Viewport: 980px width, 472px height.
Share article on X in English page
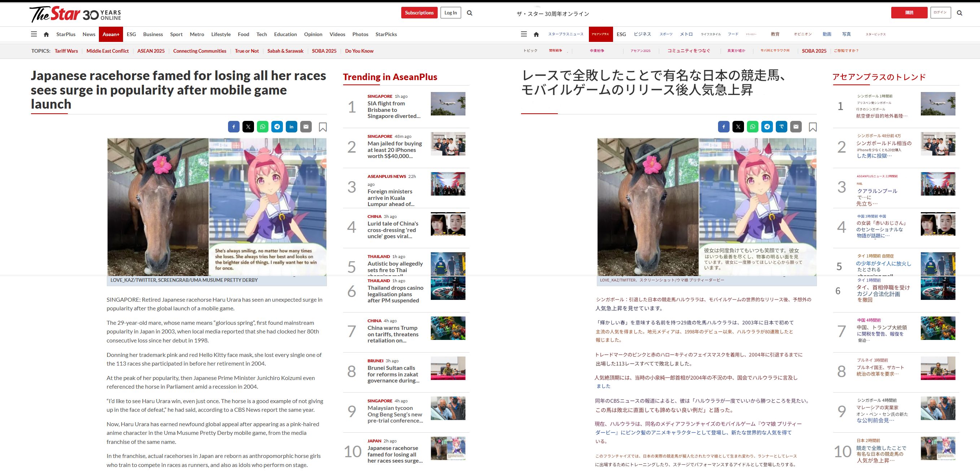click(248, 127)
